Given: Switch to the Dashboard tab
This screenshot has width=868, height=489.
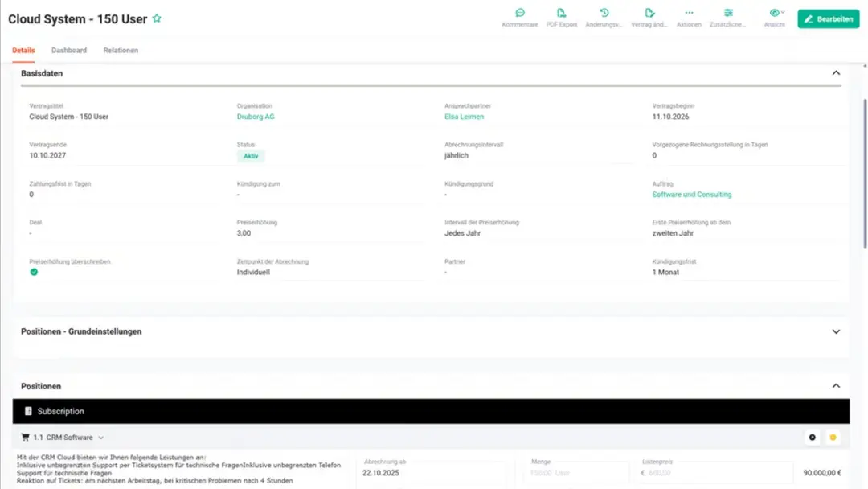Looking at the screenshot, I should point(69,51).
